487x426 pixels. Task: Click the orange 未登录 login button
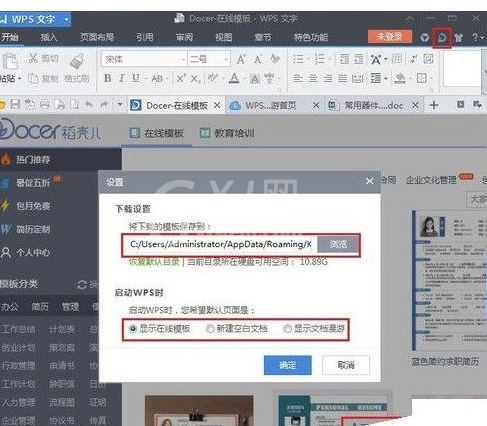click(390, 37)
